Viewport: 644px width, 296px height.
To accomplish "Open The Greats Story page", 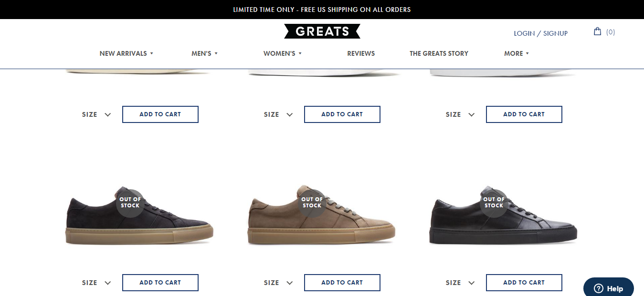I will (x=439, y=53).
